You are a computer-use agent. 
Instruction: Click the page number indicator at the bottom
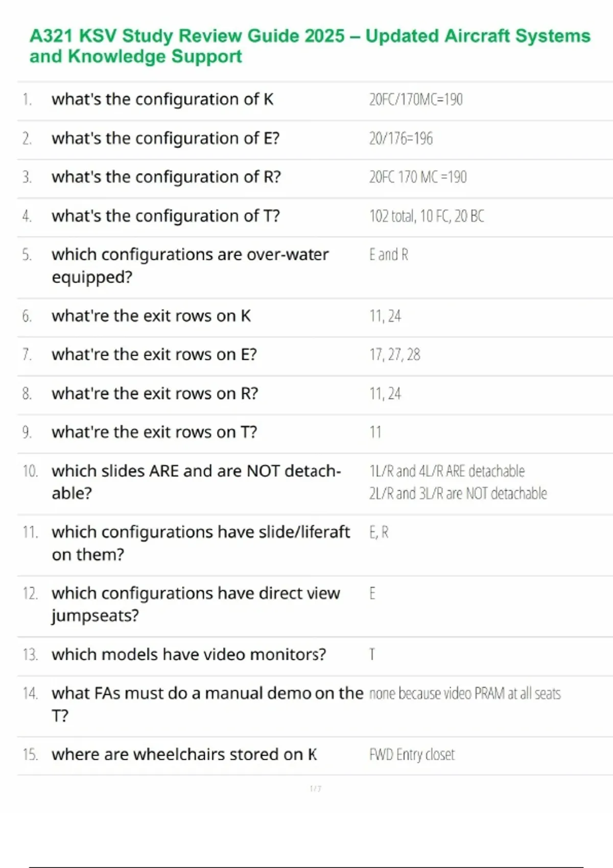[x=316, y=789]
